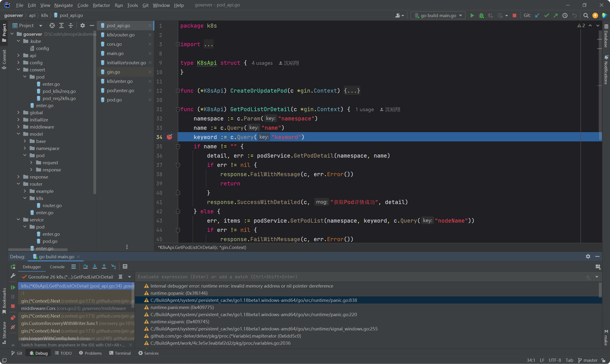Select opened file locate target icon
Image resolution: width=610 pixels, height=364 pixels.
click(52, 25)
